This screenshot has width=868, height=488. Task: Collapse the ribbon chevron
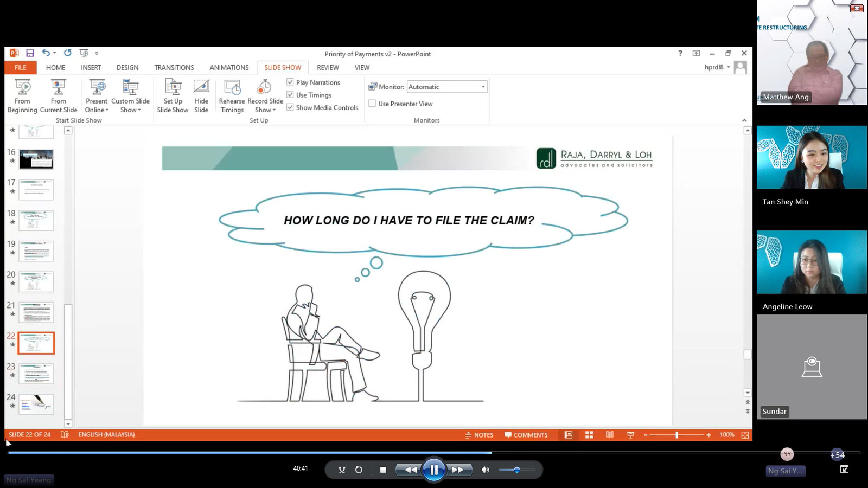tap(744, 120)
